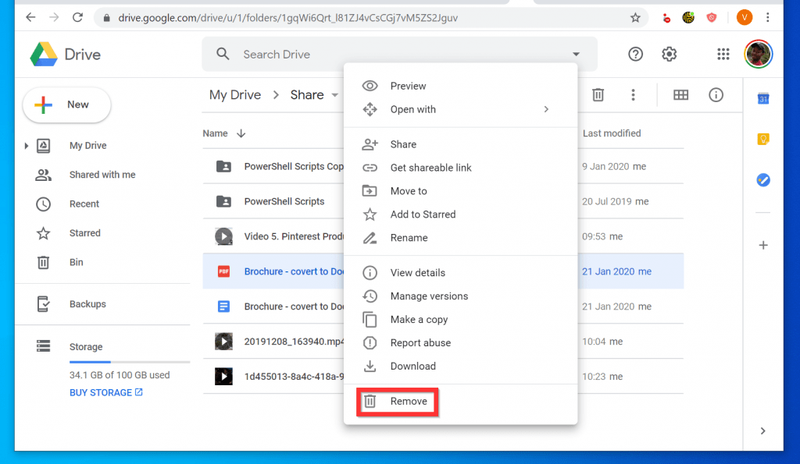Screen dimensions: 800x464
Task: Click the New button
Action: 67,105
